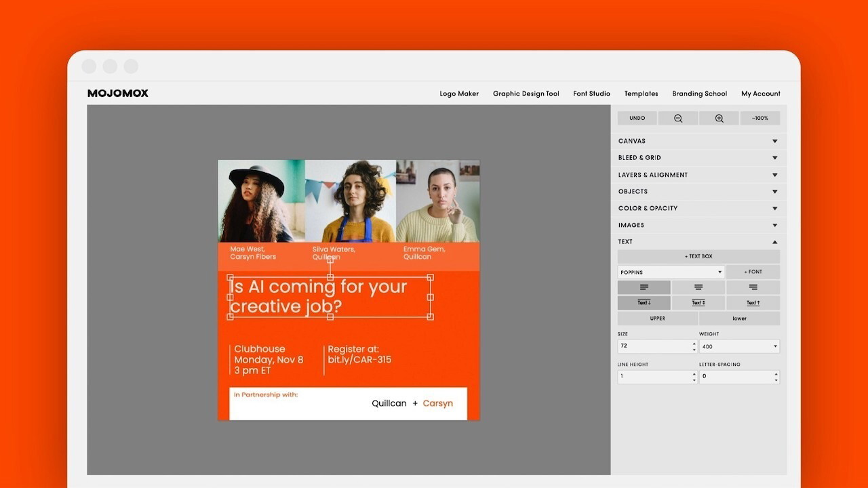This screenshot has height=488, width=868.
Task: Open the Weight 400 dropdown
Action: [x=738, y=346]
